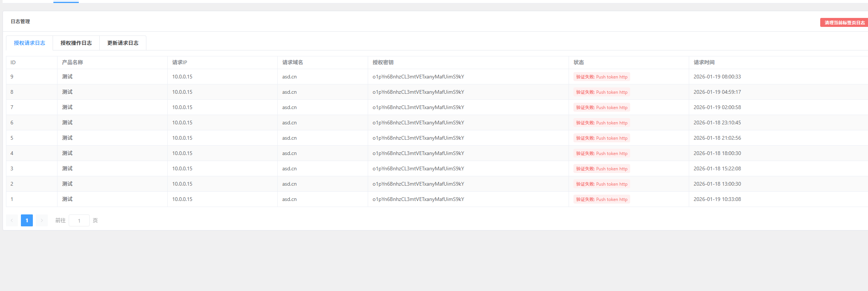Open the 更新请求日志 tab
868x291 pixels.
(123, 43)
